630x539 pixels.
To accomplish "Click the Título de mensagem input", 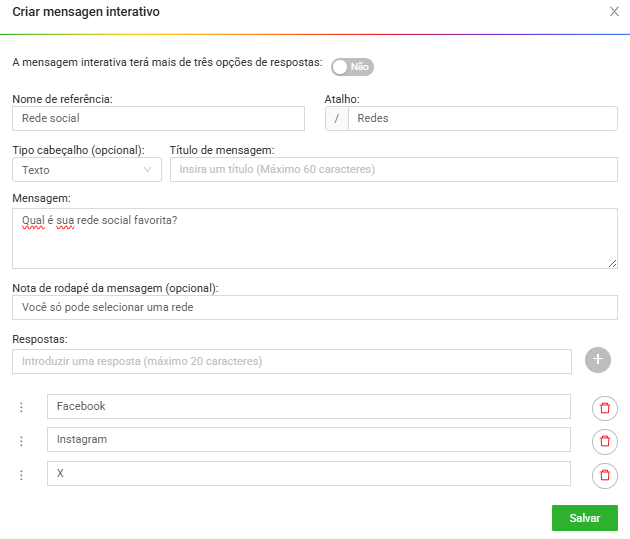I will 394,169.
